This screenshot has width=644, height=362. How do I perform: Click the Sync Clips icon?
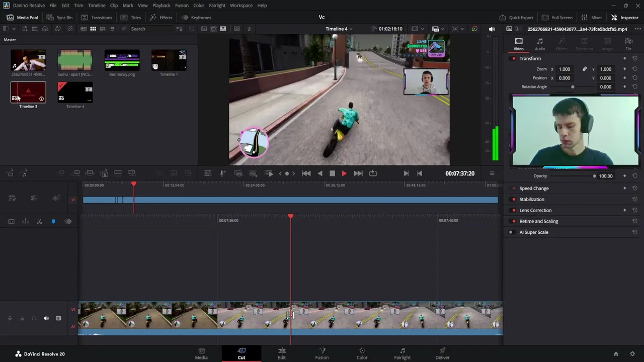pos(57,29)
